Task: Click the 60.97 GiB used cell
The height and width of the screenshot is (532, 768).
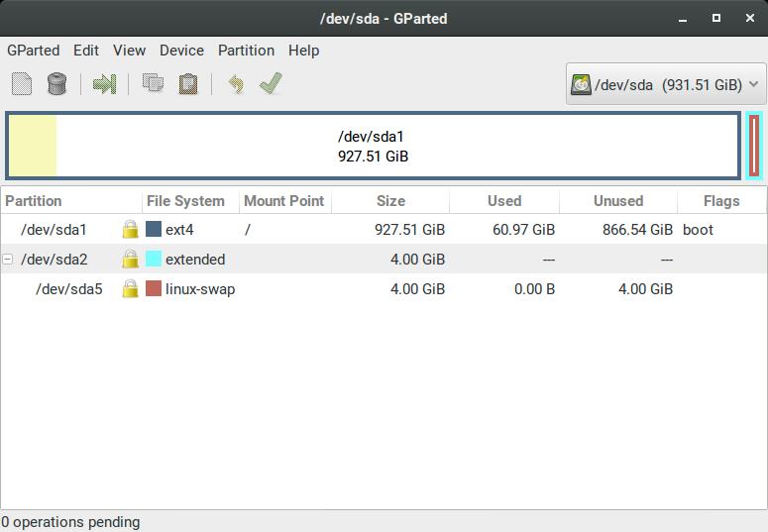Action: click(x=523, y=229)
